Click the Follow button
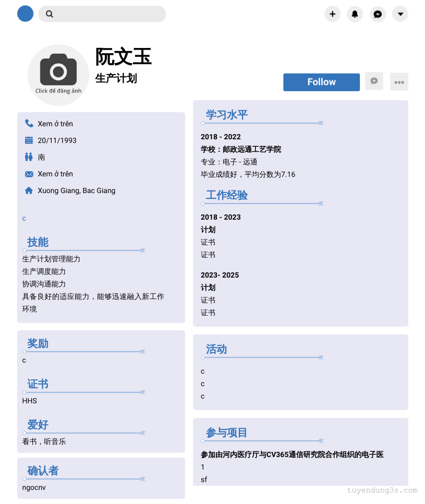The height and width of the screenshot is (504, 425). [321, 82]
